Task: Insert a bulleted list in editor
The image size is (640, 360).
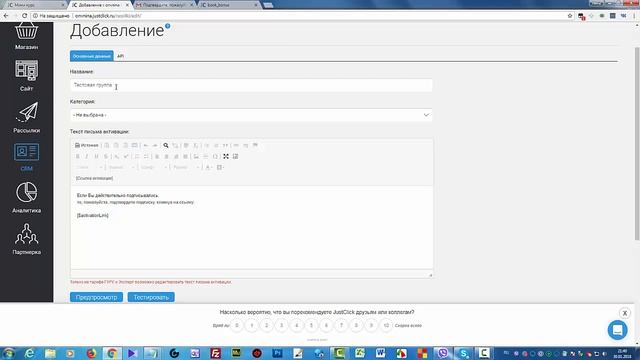Action: [x=146, y=156]
